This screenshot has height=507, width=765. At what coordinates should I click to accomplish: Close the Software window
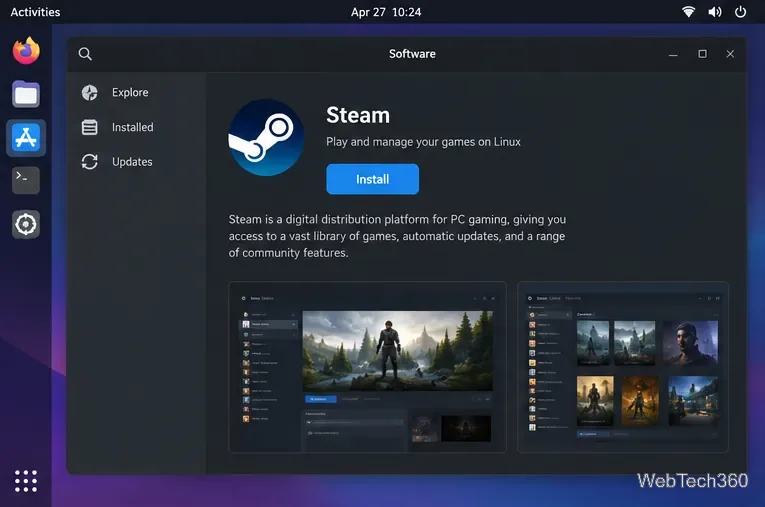coord(730,54)
